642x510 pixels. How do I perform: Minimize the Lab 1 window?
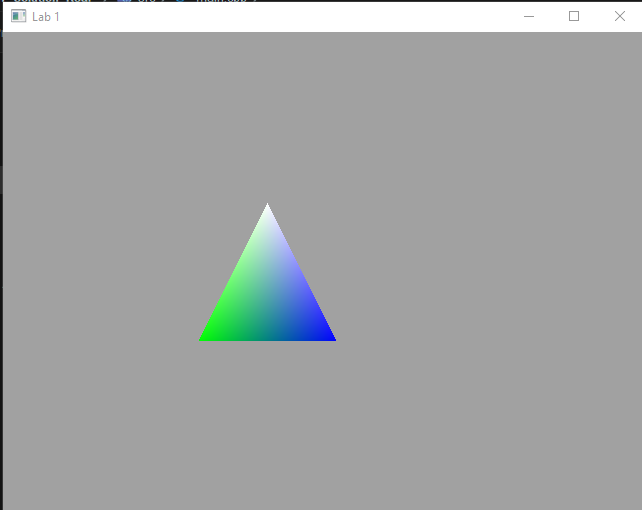tap(529, 16)
